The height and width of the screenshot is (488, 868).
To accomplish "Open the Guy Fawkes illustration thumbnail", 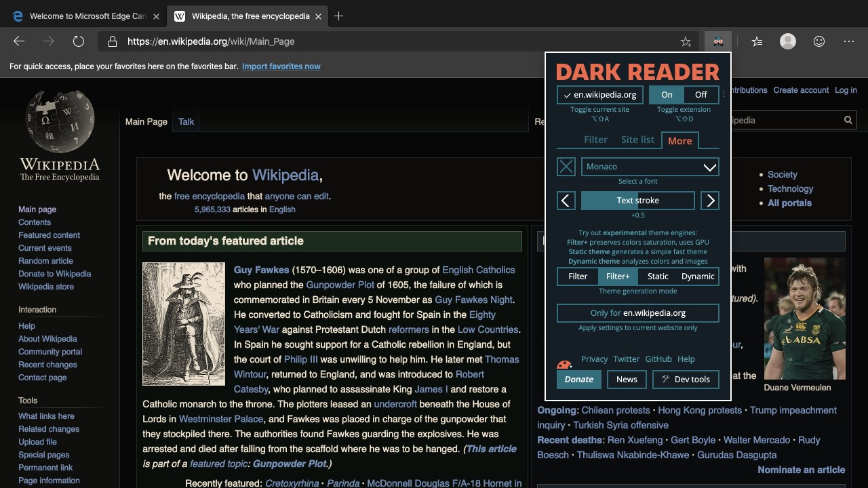I will click(184, 324).
